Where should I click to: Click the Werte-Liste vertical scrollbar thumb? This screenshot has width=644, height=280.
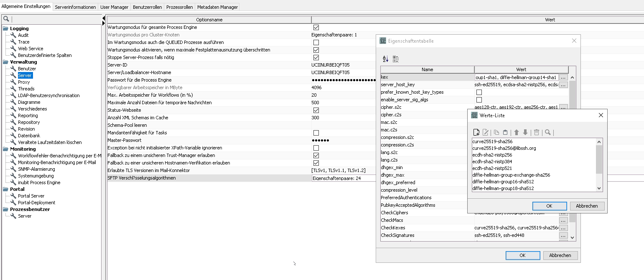(x=599, y=159)
